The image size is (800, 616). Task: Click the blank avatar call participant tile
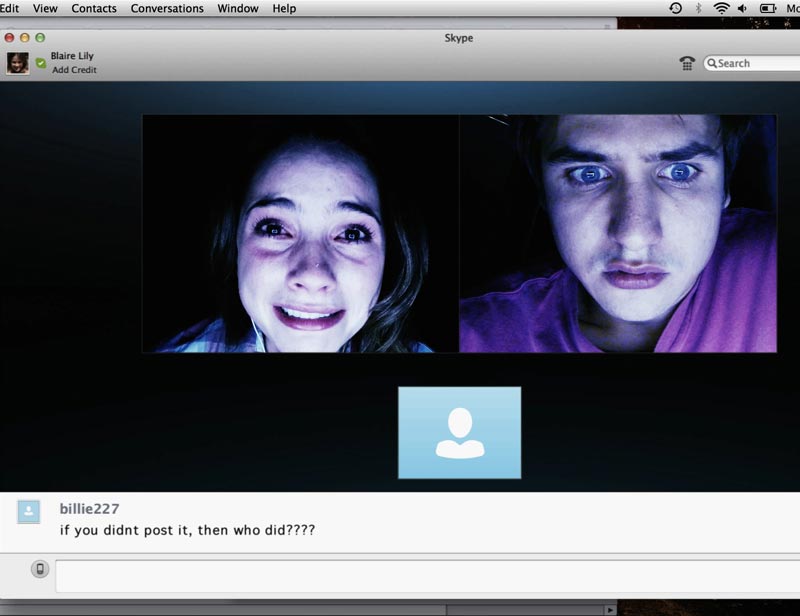tap(460, 433)
